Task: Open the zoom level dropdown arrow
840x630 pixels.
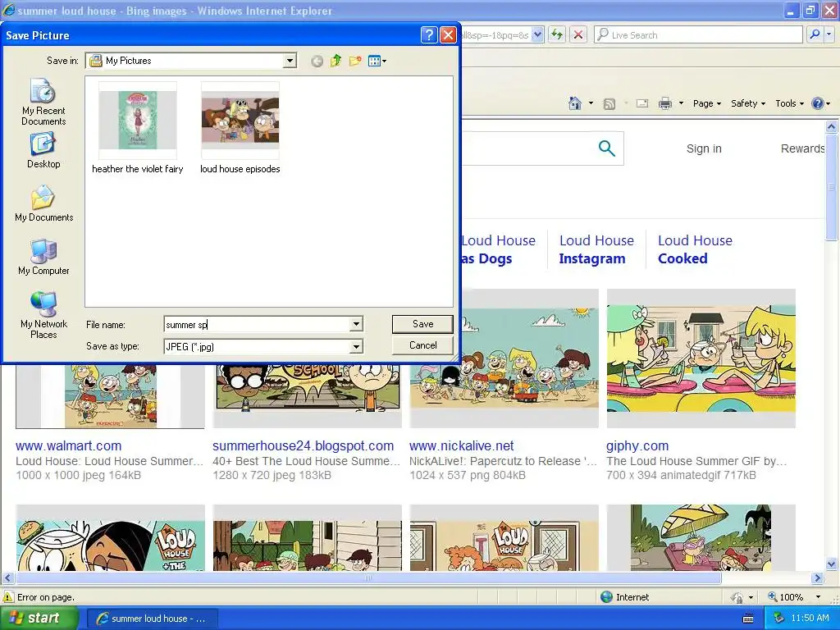Action: 818,597
